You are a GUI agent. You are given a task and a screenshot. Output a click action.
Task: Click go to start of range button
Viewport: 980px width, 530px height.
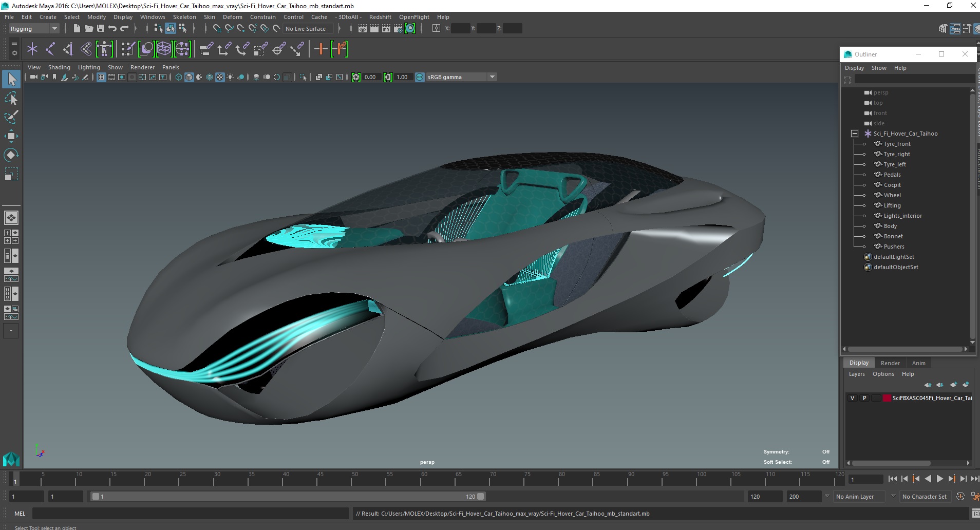(x=892, y=479)
